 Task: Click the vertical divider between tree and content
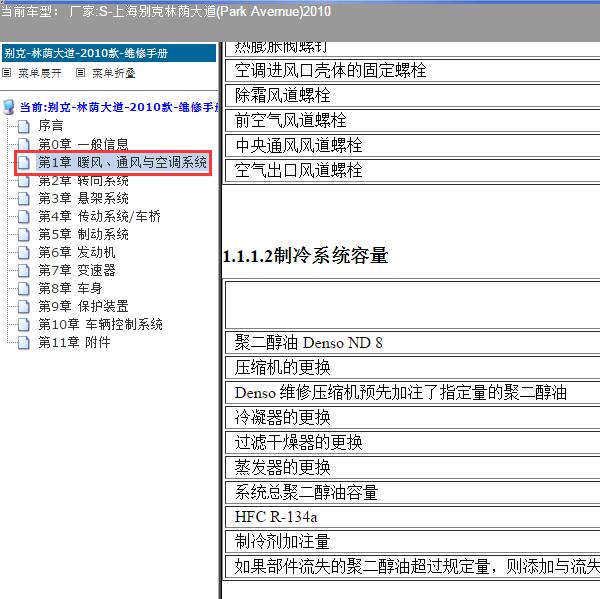pos(220,320)
